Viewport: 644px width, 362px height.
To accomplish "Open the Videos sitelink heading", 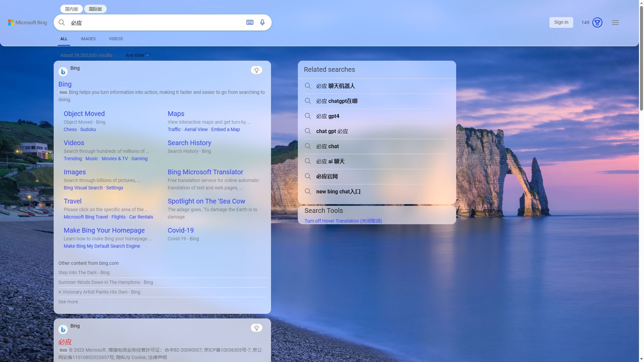I will click(x=74, y=143).
